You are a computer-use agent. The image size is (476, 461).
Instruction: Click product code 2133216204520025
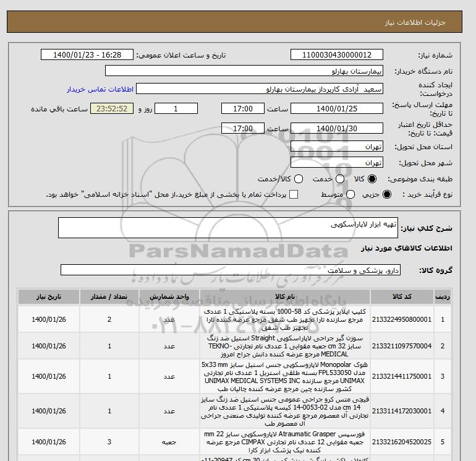(x=402, y=442)
